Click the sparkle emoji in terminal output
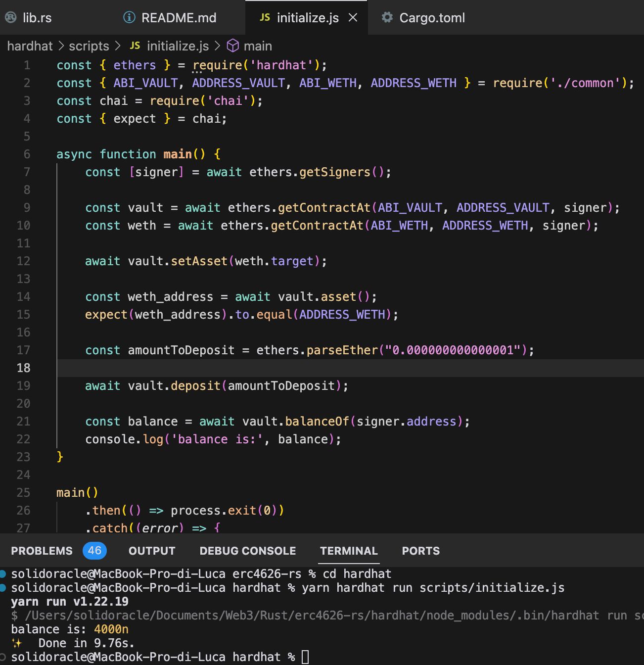The height and width of the screenshot is (665, 644). click(17, 643)
